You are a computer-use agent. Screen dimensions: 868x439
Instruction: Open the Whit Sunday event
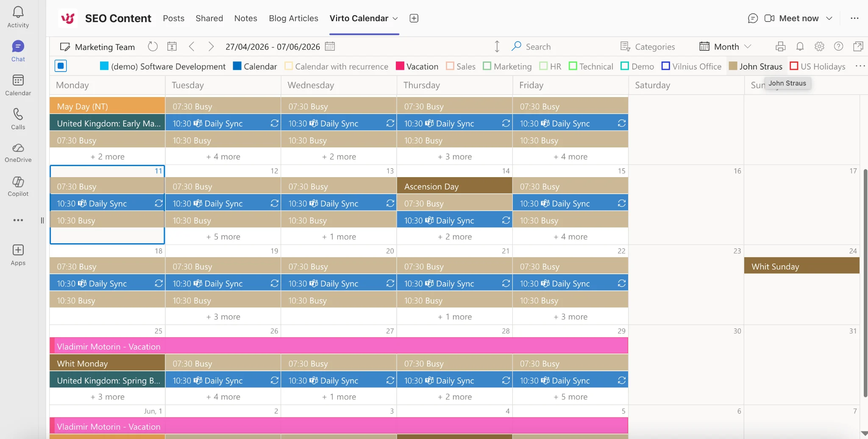(x=802, y=267)
